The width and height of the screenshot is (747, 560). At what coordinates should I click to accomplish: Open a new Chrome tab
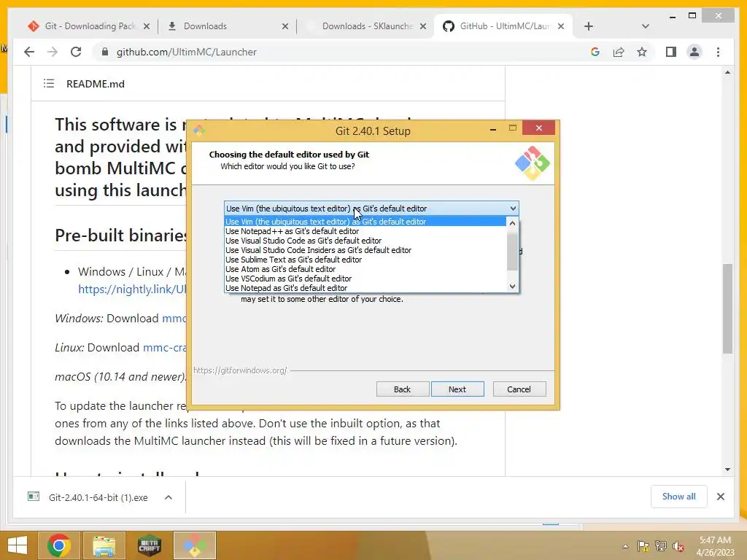click(589, 26)
